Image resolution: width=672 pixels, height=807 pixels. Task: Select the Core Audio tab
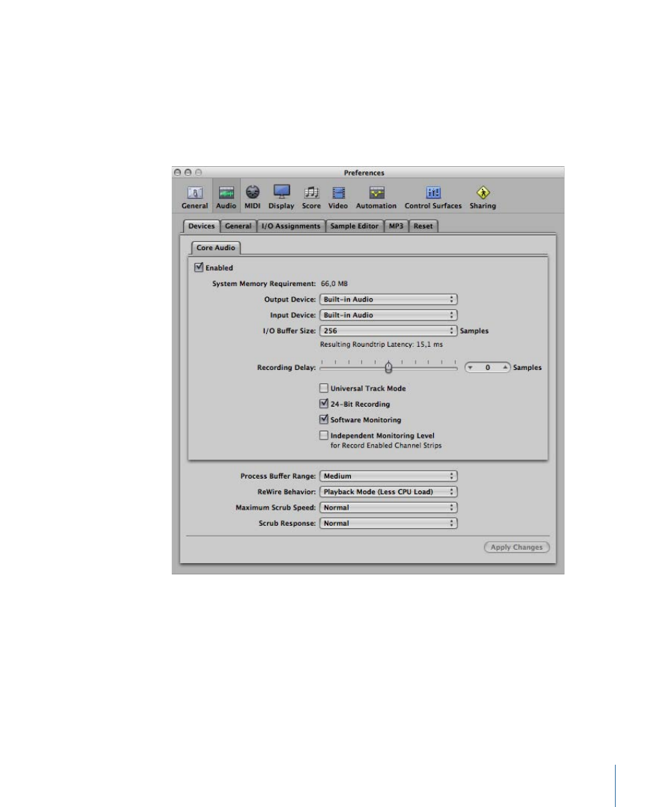[x=216, y=247]
